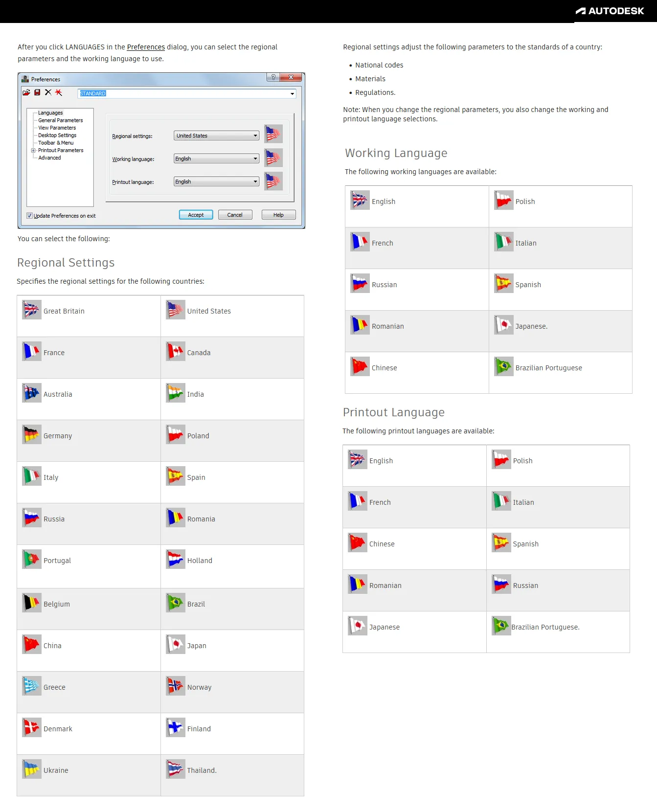Select Advanced in the preferences tree
Screen dimensions: 657x812
coord(49,158)
